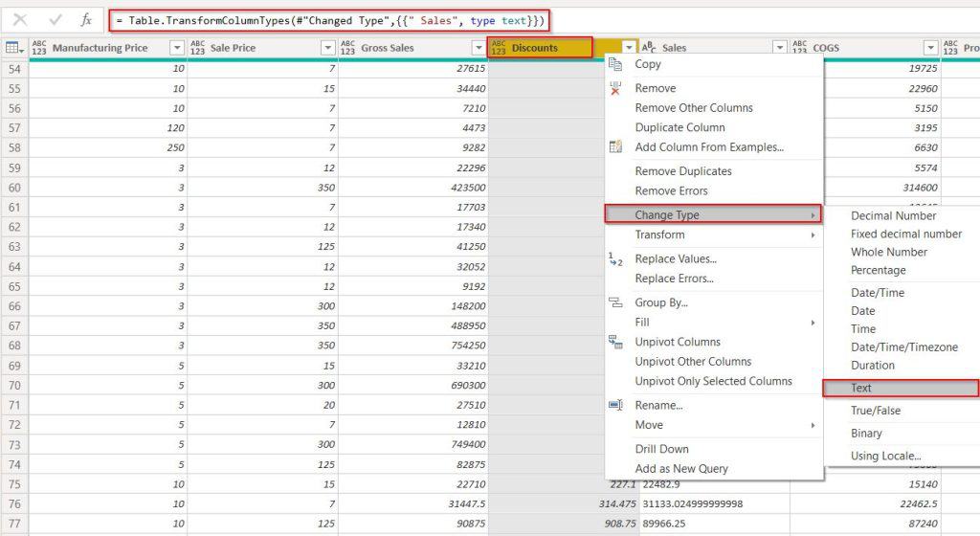Viewport: 980px width, 536px height.
Task: Click data type icon of Gross Sales column
Action: [x=347, y=48]
